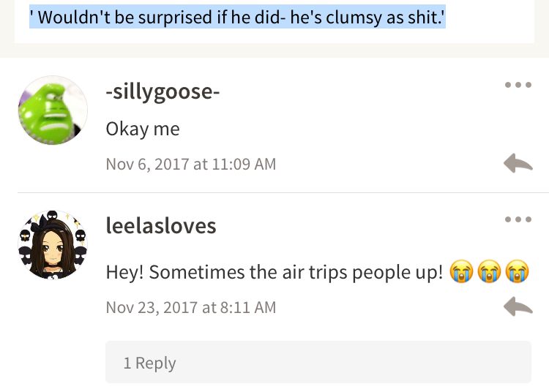The image size is (549, 392).
Task: Click the word "clumsy" in the highlighted quote
Action: click(354, 18)
